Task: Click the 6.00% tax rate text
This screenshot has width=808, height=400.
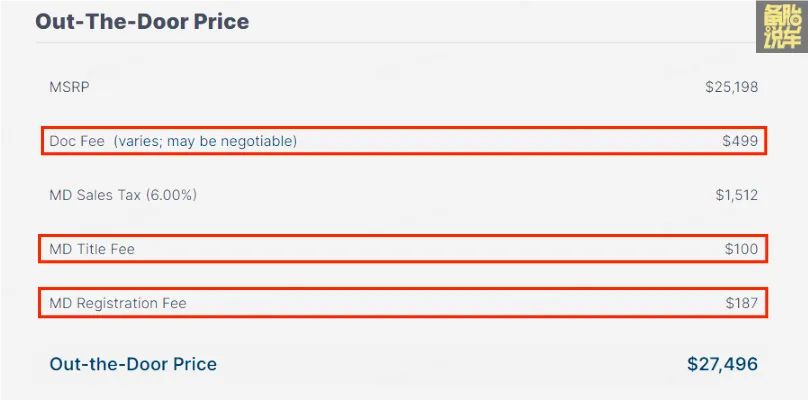Action: pyautogui.click(x=171, y=195)
